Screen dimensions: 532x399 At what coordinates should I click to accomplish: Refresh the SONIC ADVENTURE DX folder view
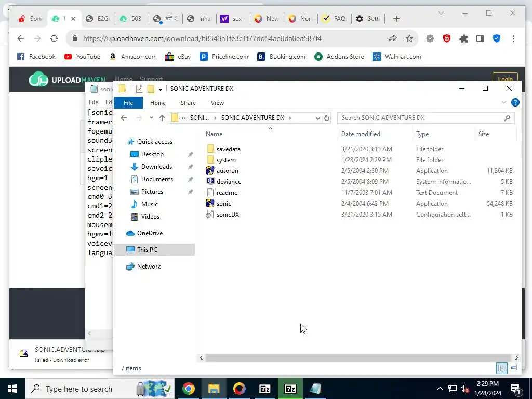326,118
